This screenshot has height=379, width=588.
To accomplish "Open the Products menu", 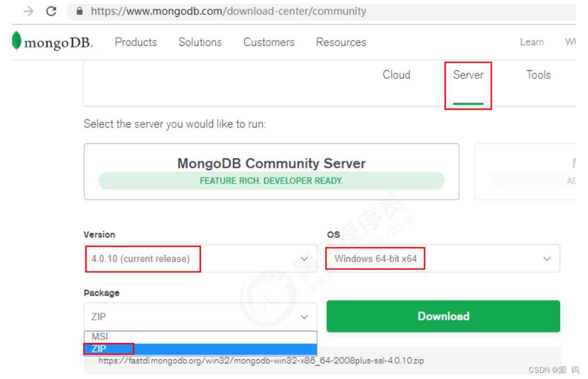I will tap(136, 42).
